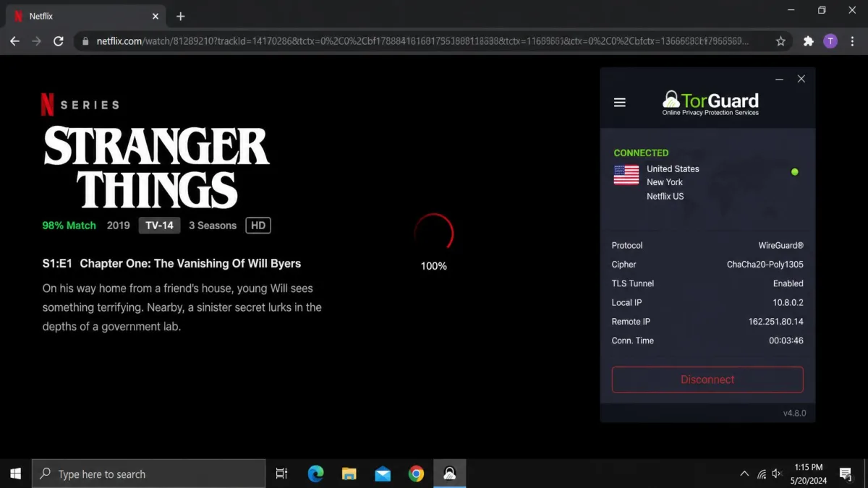The image size is (868, 488).
Task: Click the green connection status dot
Action: 794,172
